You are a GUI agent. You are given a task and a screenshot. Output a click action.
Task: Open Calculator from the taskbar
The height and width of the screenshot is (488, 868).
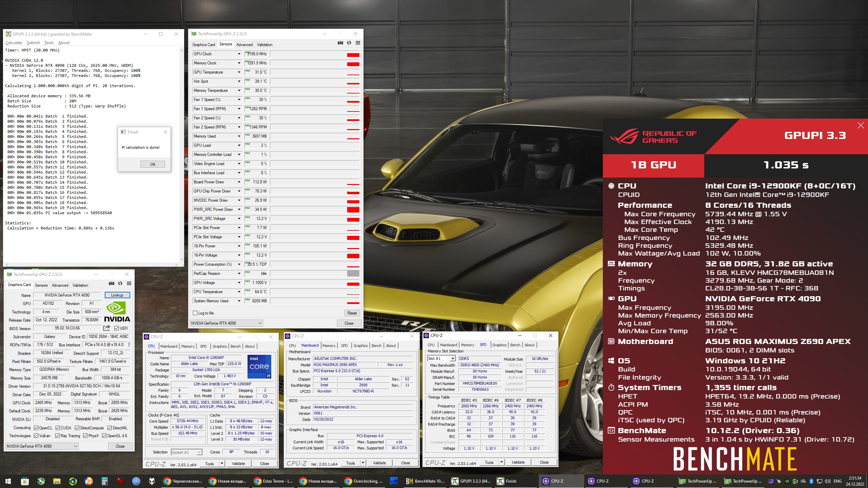(104, 481)
